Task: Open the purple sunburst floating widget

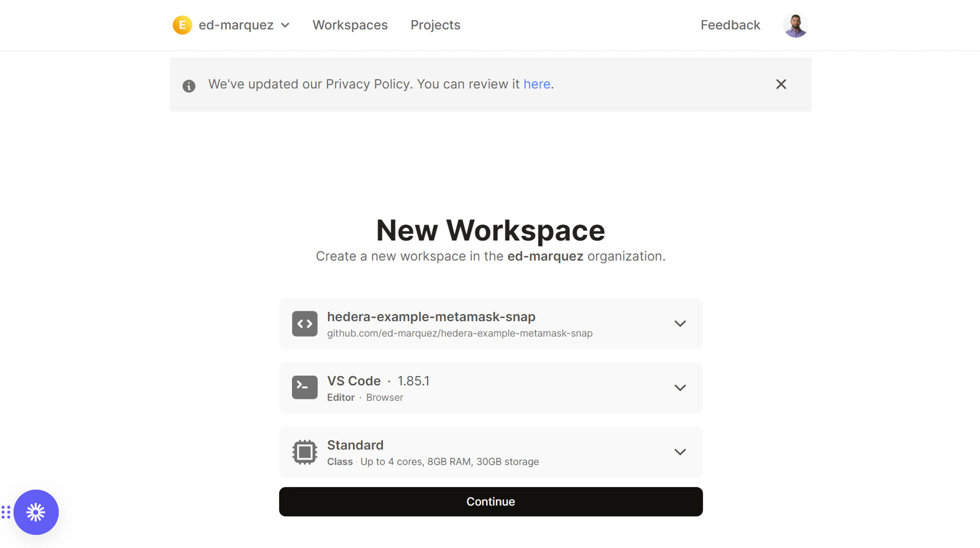Action: [36, 512]
